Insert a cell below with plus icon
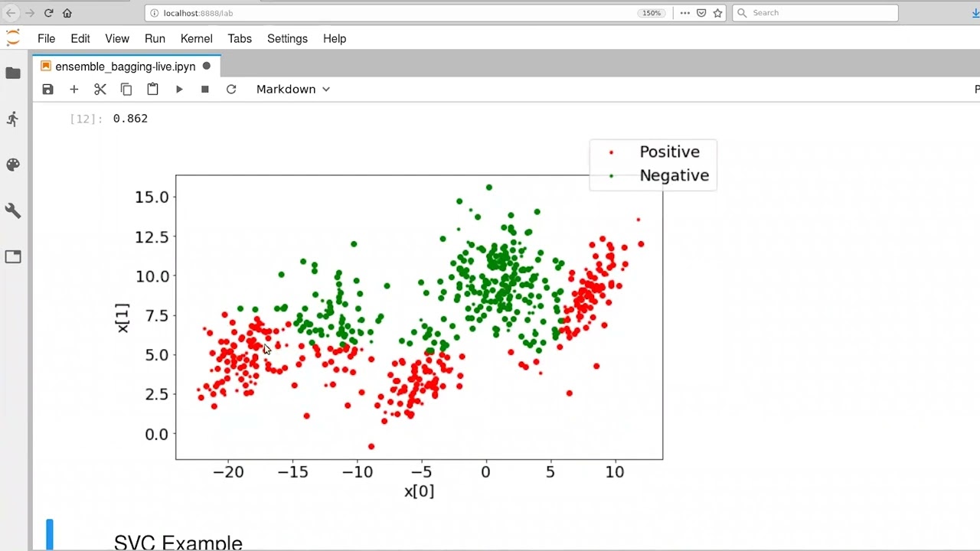 click(x=74, y=90)
